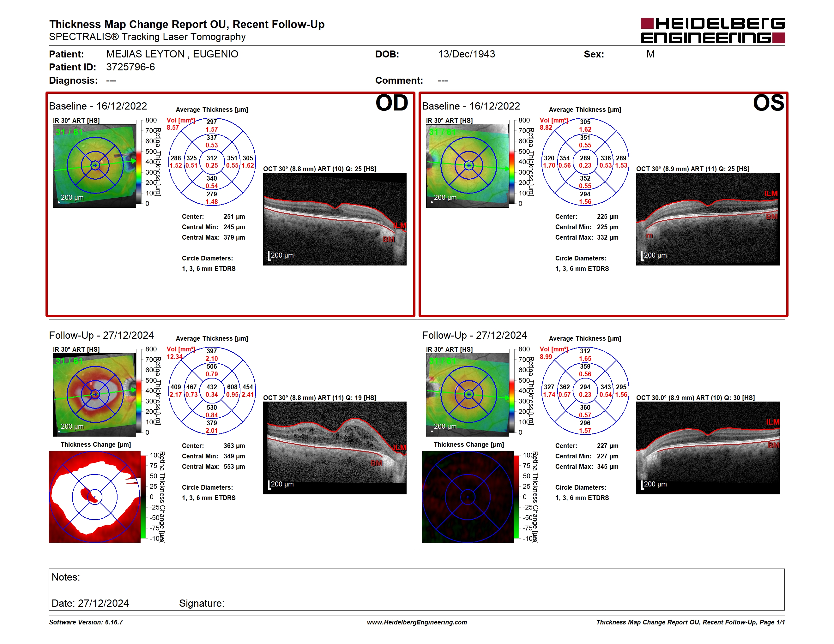Select the Patient ID 3725796-6
The height and width of the screenshot is (644, 834).
coord(130,67)
